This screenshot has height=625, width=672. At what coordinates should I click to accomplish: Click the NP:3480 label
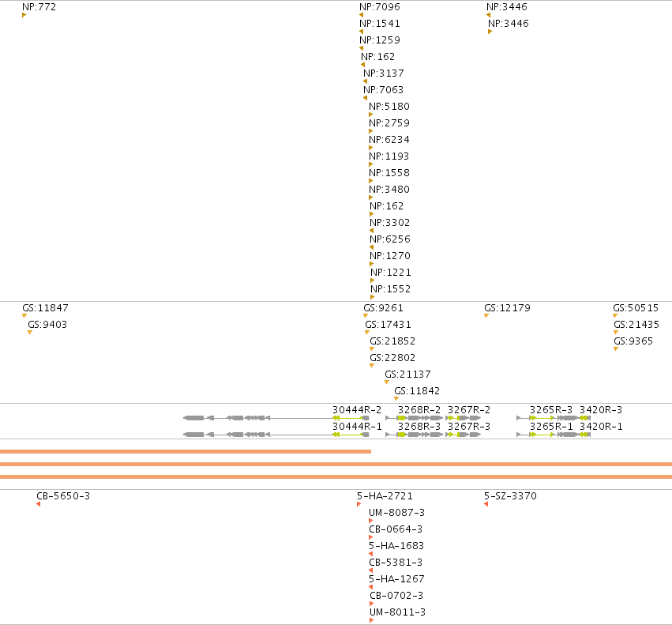tap(389, 189)
